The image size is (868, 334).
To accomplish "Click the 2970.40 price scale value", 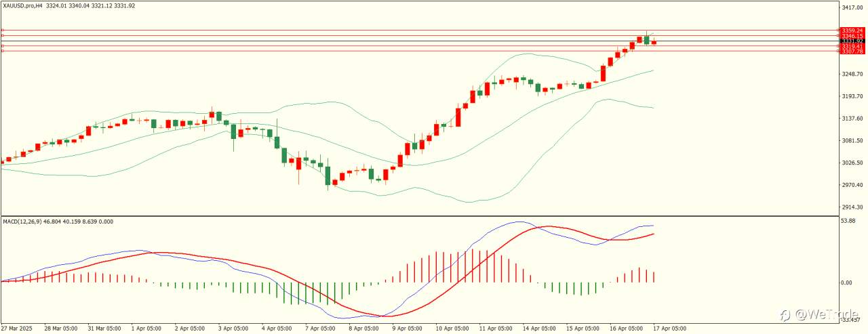I will [x=852, y=185].
